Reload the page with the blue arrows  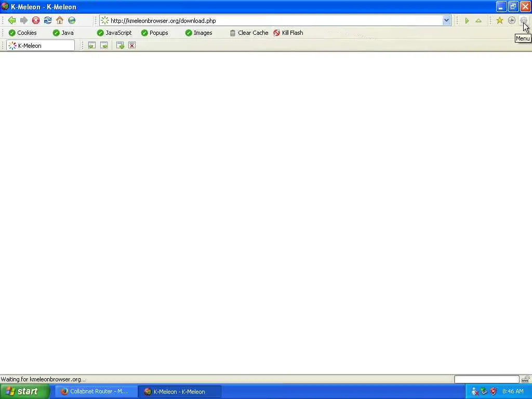pos(48,20)
